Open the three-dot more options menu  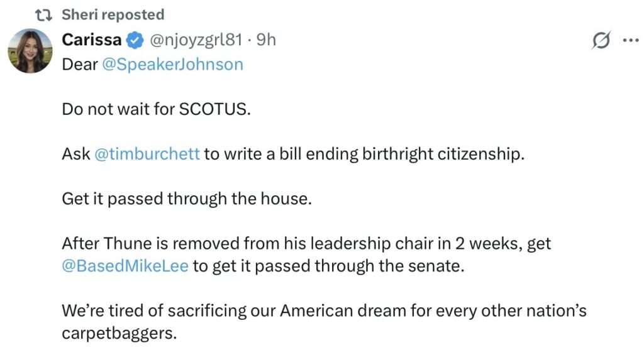point(630,41)
